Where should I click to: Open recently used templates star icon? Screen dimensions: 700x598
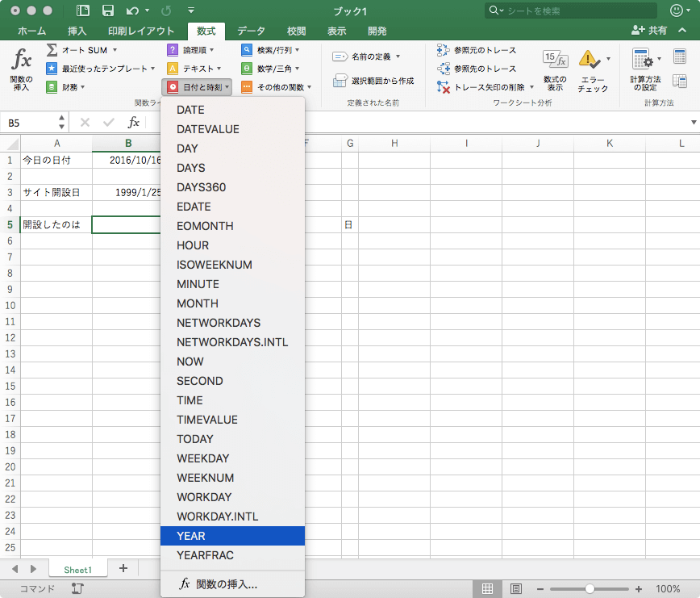[52, 69]
